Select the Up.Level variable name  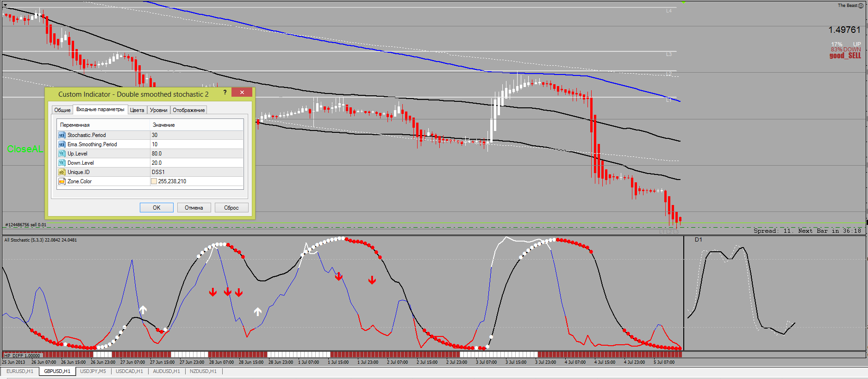pyautogui.click(x=77, y=154)
